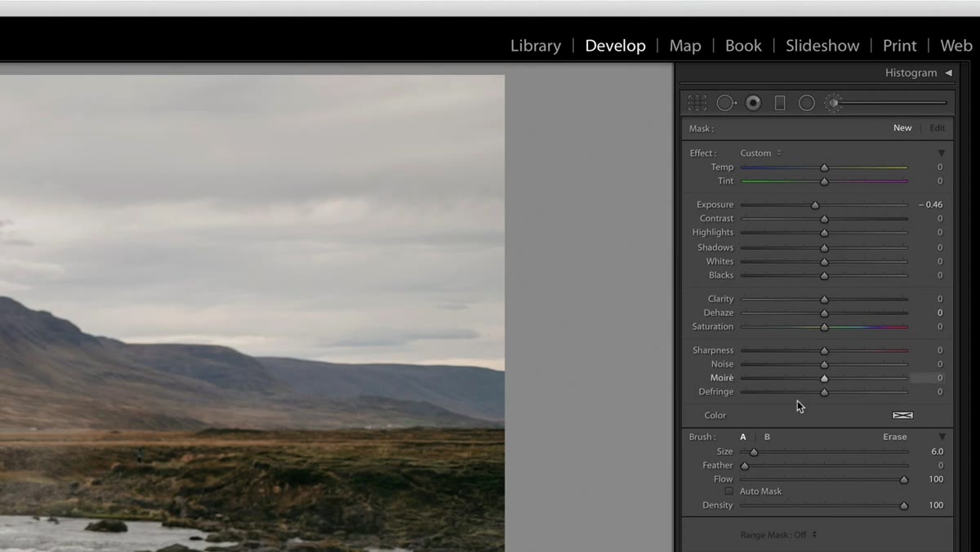
Task: Click the Shadows slider handle
Action: (x=824, y=247)
